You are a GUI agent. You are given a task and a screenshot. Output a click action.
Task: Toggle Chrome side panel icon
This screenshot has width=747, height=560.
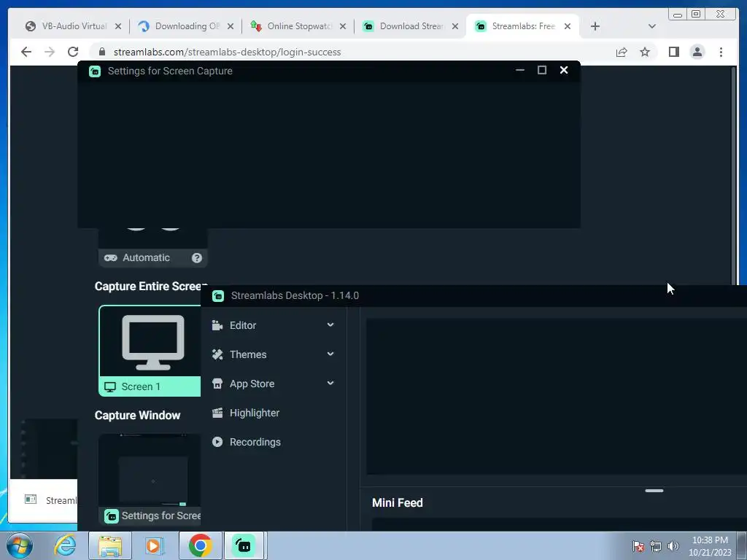coord(673,52)
